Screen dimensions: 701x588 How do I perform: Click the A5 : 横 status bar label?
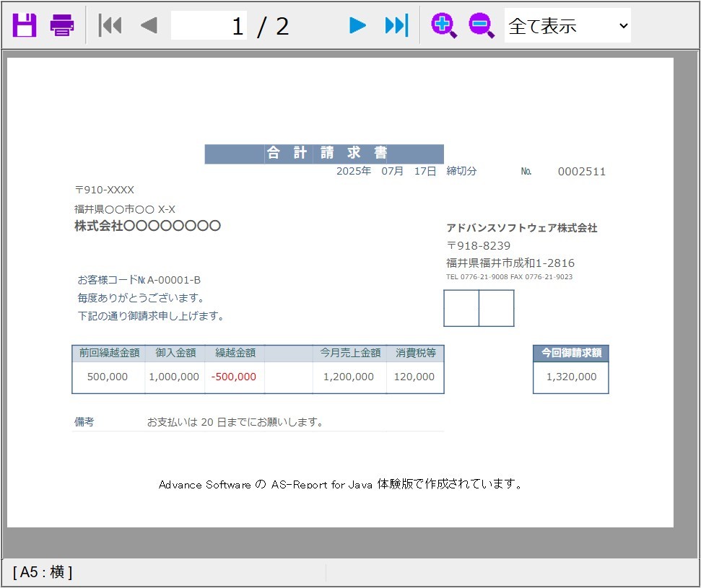pos(43,572)
